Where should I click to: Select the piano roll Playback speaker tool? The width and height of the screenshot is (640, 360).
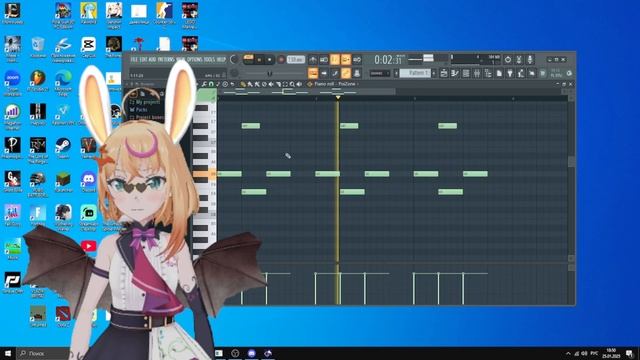299,84
